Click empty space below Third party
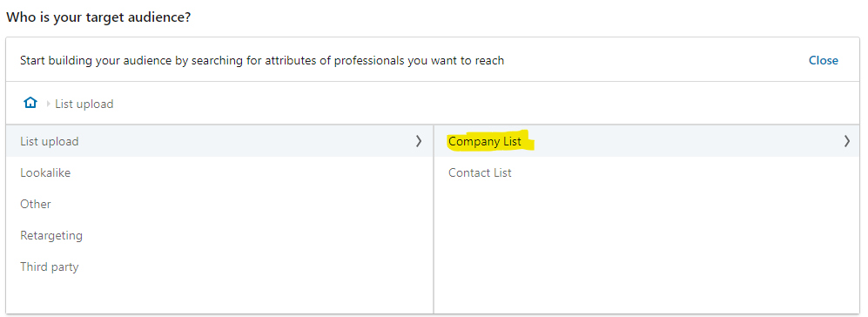 (x=219, y=298)
